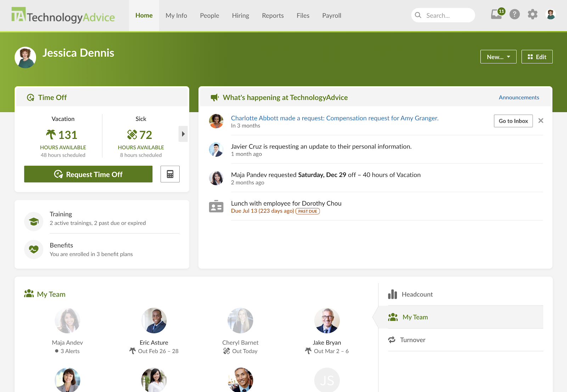Expand the New... dropdown button
Image resolution: width=567 pixels, height=392 pixels.
(x=498, y=57)
